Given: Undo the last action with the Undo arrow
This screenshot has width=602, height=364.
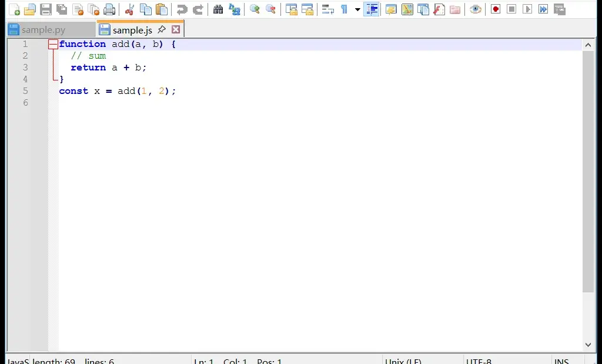Looking at the screenshot, I should click(182, 9).
